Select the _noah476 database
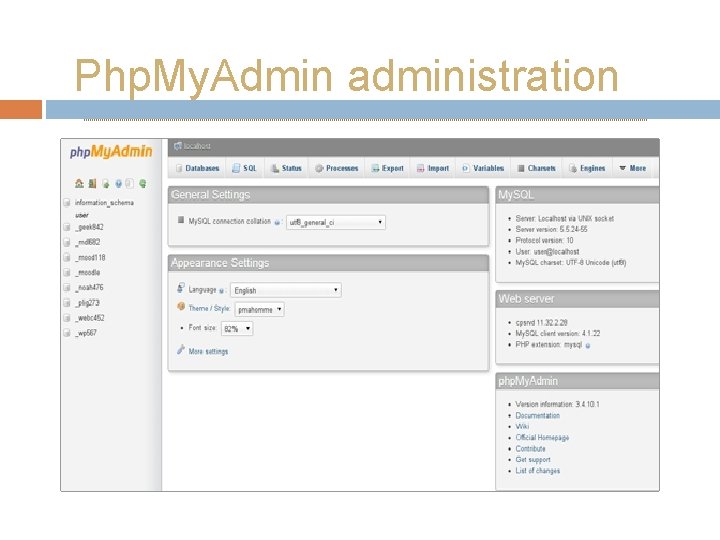 point(90,287)
